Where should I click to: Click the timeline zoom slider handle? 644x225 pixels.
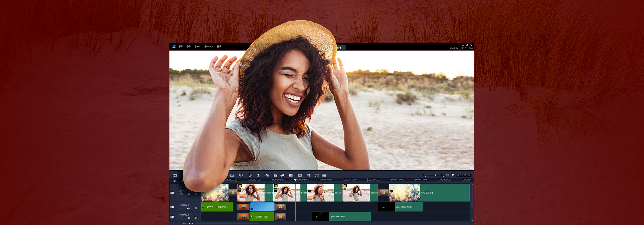[x=435, y=175]
